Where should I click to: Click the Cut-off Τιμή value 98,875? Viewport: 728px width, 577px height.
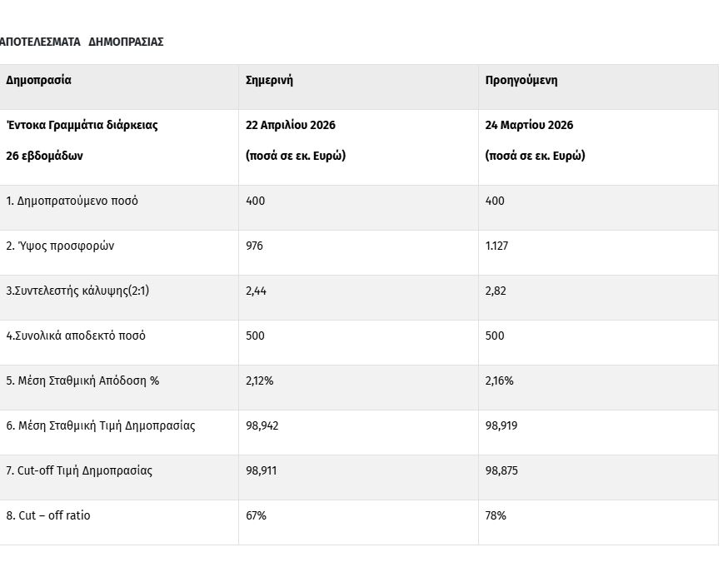click(501, 470)
